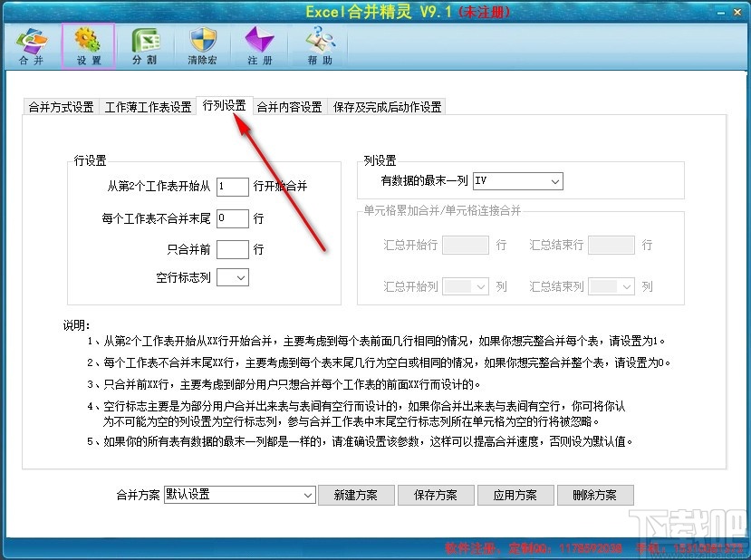Expand the 合并方案 默认设置 dropdown
751x560 pixels.
[x=239, y=495]
